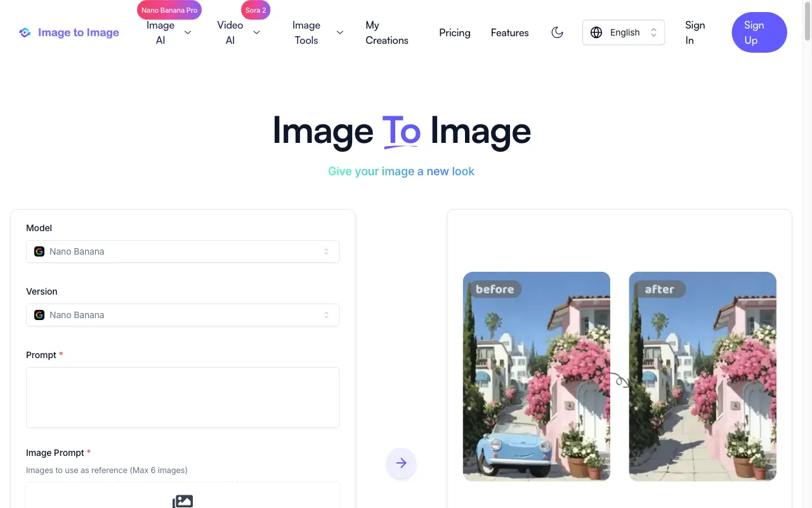
Task: Click the Google icon in Model field
Action: (39, 251)
